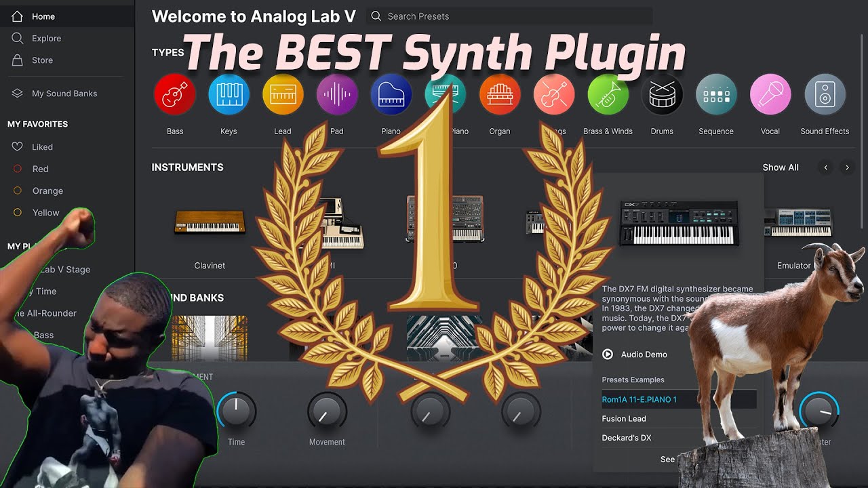Click the MY FAVORITES heading
Image resolution: width=868 pixels, height=488 pixels.
[x=38, y=124]
